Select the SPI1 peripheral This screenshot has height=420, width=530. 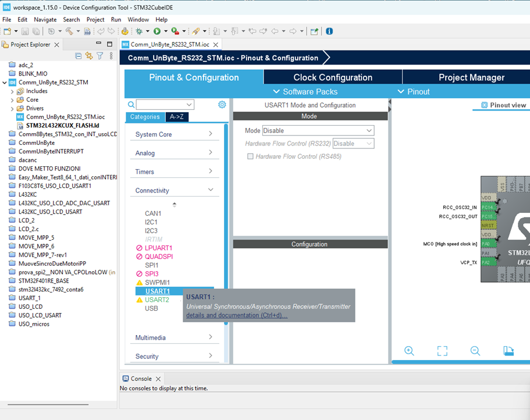(x=151, y=265)
